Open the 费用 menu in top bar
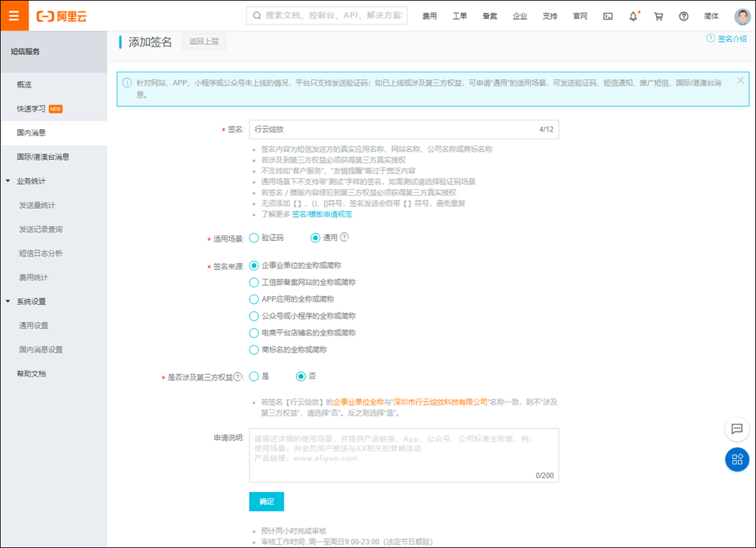The image size is (756, 548). 429,16
